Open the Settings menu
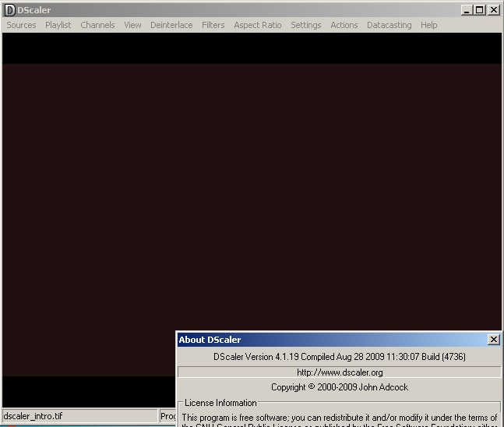 [305, 25]
